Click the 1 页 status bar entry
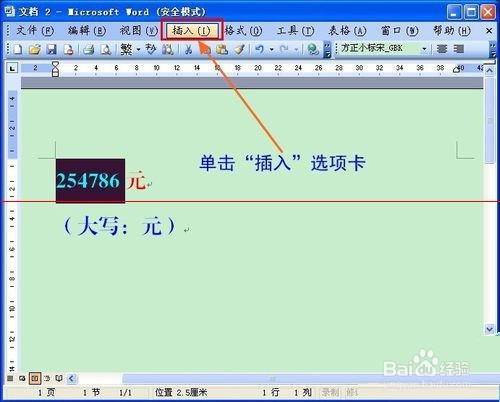The image size is (500, 402). tap(46, 392)
